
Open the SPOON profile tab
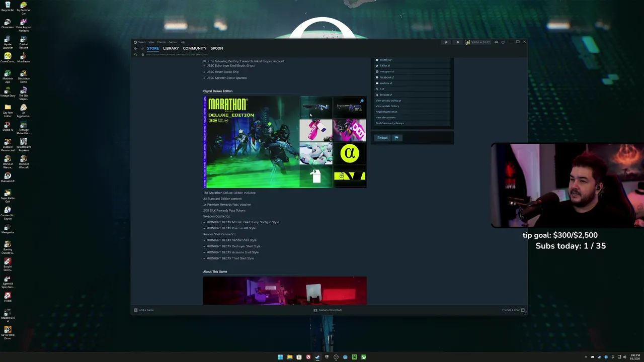tap(217, 48)
